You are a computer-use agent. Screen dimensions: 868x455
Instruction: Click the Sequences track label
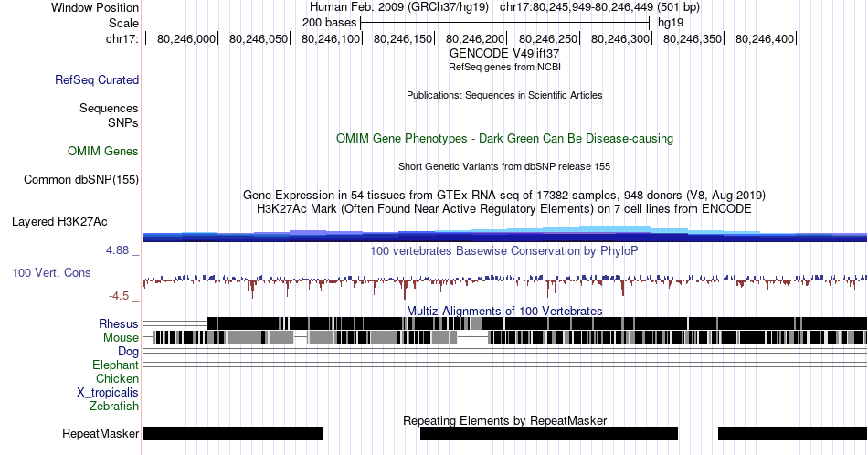[x=109, y=108]
